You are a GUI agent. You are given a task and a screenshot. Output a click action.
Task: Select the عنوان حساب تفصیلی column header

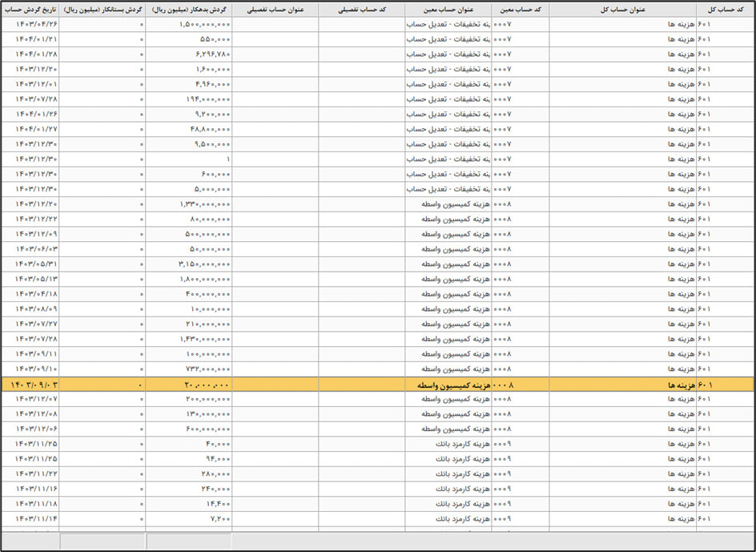(275, 10)
